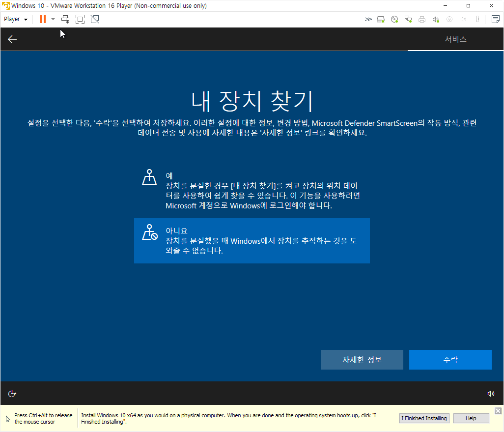The image size is (504, 432).
Task: Click the grayed camera device icon
Action: coord(449,19)
